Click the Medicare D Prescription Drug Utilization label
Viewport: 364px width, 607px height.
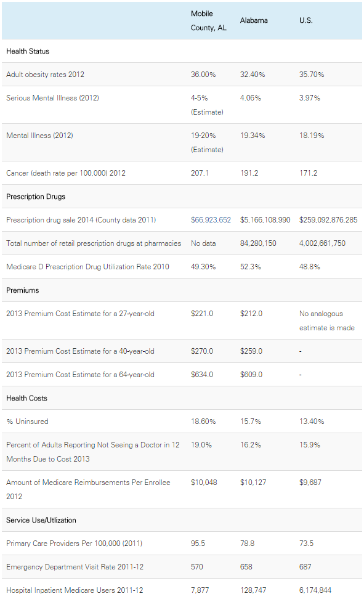[x=87, y=267]
